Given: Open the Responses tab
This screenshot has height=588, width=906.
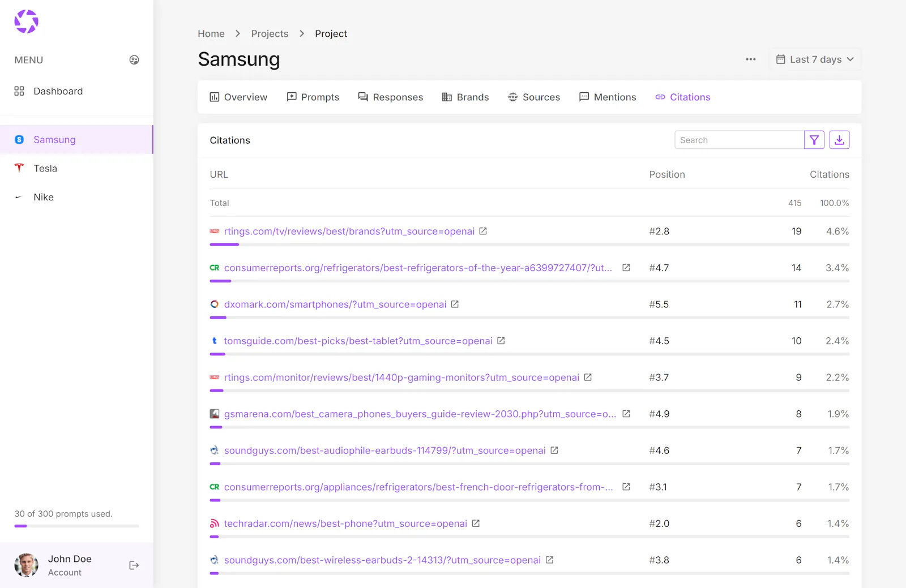Looking at the screenshot, I should [391, 97].
